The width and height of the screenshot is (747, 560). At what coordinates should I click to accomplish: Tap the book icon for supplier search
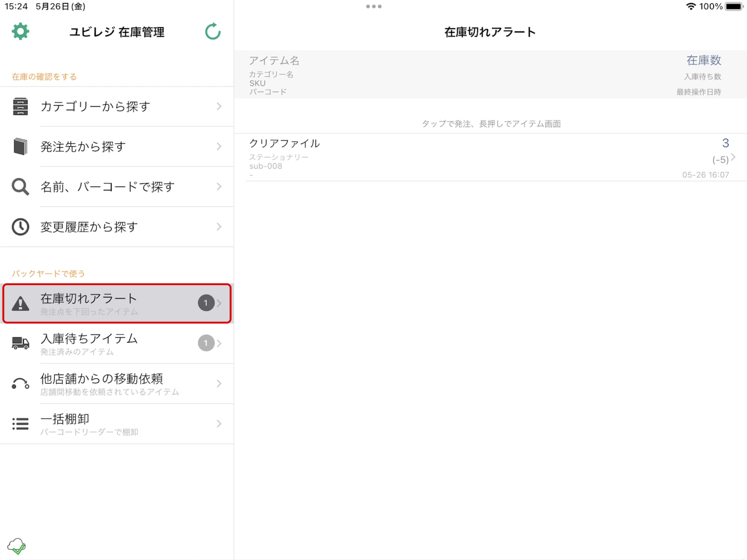pos(20,146)
